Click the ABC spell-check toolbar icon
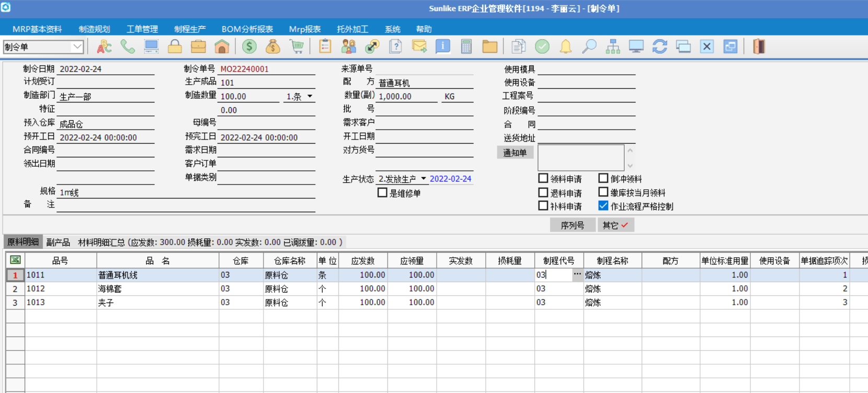868x393 pixels. pyautogui.click(x=104, y=47)
